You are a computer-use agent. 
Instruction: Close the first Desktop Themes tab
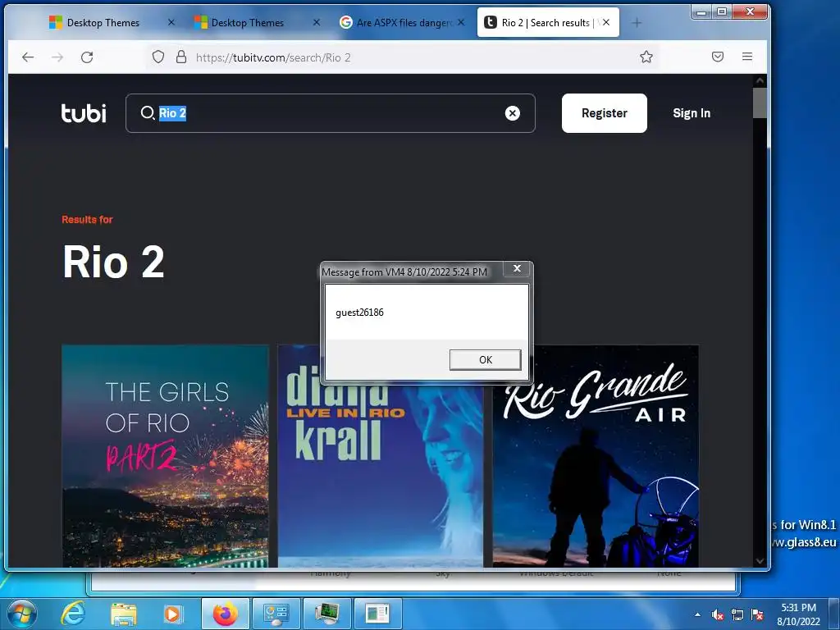(x=171, y=22)
